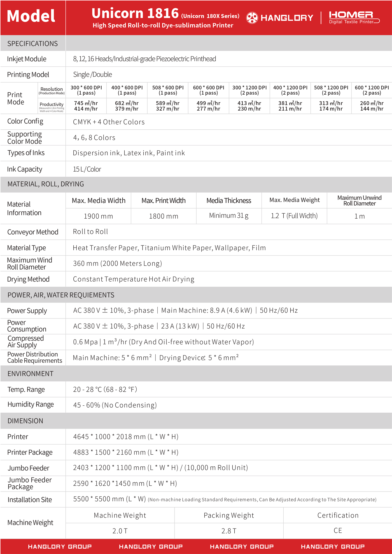Click 'Dispersion ink, Latex ink, Paint ink' text
The image size is (392, 554).
click(x=129, y=153)
